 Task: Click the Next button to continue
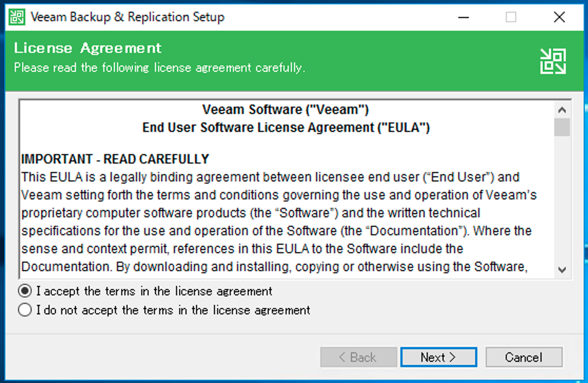(x=439, y=357)
